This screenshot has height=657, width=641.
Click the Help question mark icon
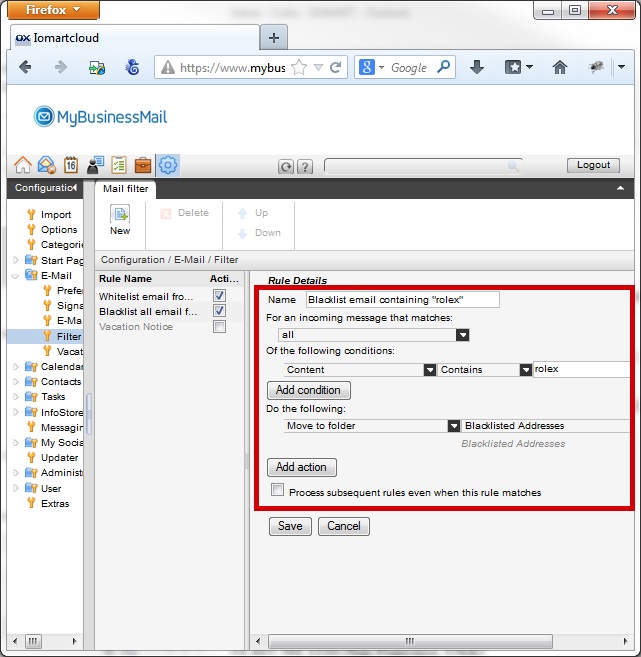(x=305, y=167)
